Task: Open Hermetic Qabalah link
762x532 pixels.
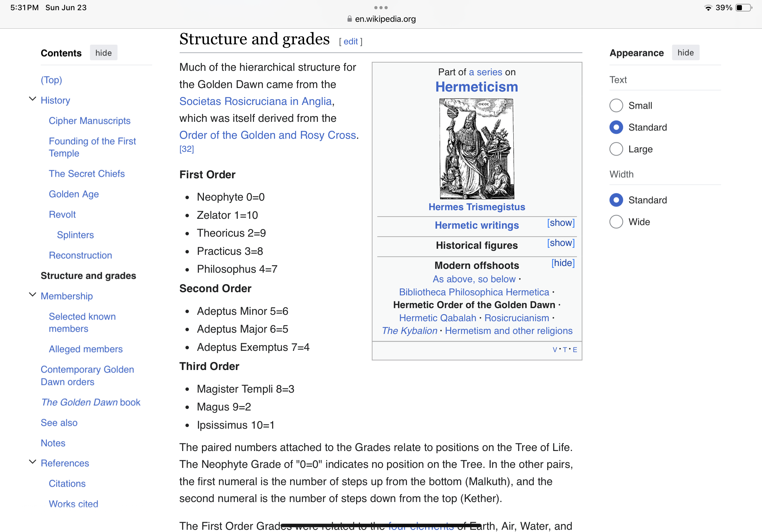Action: pos(437,318)
